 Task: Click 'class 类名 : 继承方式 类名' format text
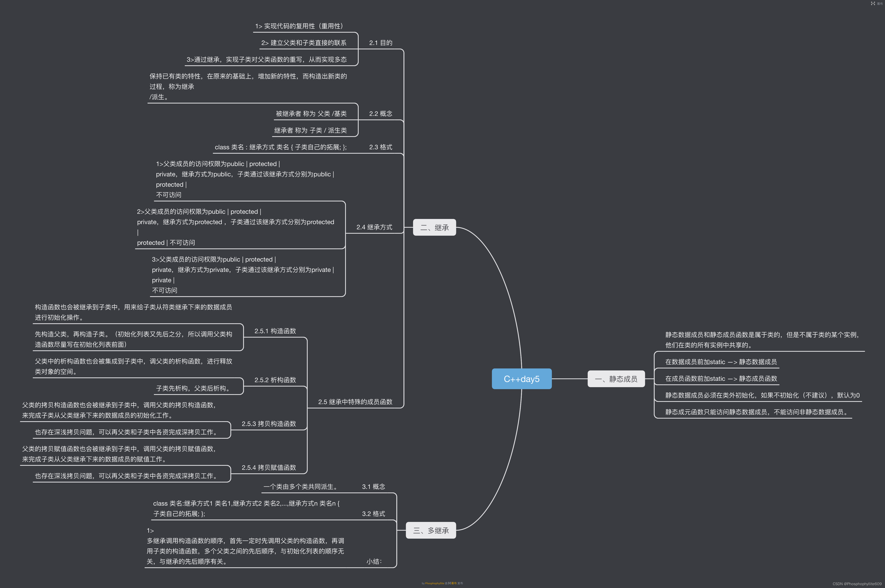pos(281,147)
